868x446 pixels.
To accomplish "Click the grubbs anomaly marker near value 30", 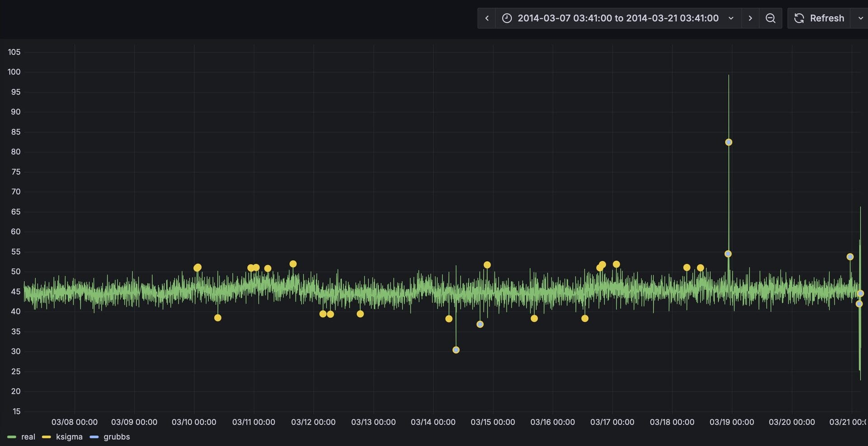I will [456, 350].
